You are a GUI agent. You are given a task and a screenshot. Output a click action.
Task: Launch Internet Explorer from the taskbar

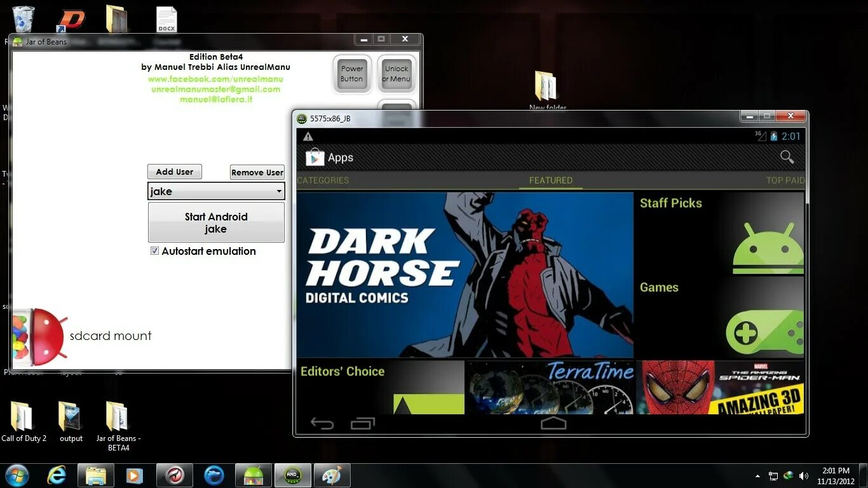57,475
